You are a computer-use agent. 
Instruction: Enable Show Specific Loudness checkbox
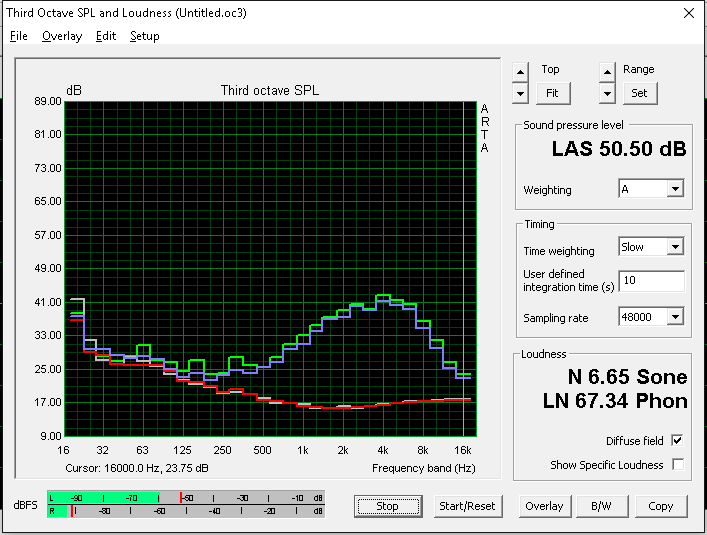pyautogui.click(x=677, y=464)
